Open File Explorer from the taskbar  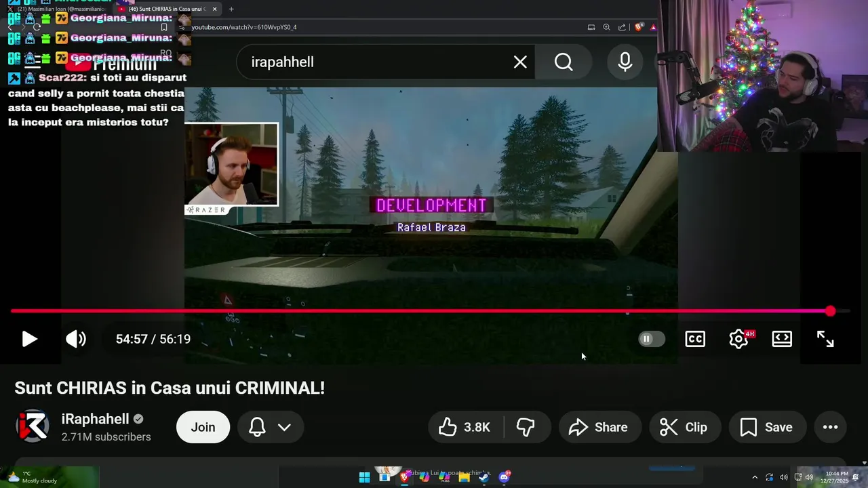click(x=464, y=477)
